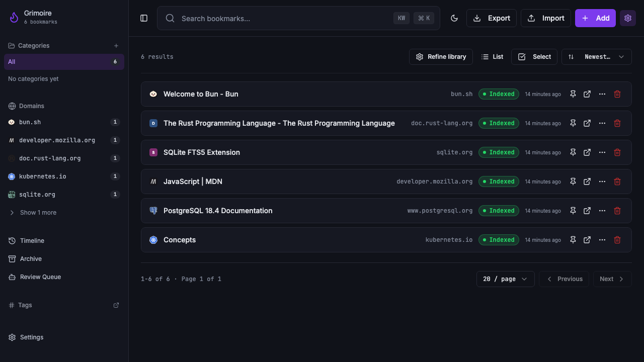Open Rust Programming Language link externally
644x362 pixels.
tap(587, 123)
